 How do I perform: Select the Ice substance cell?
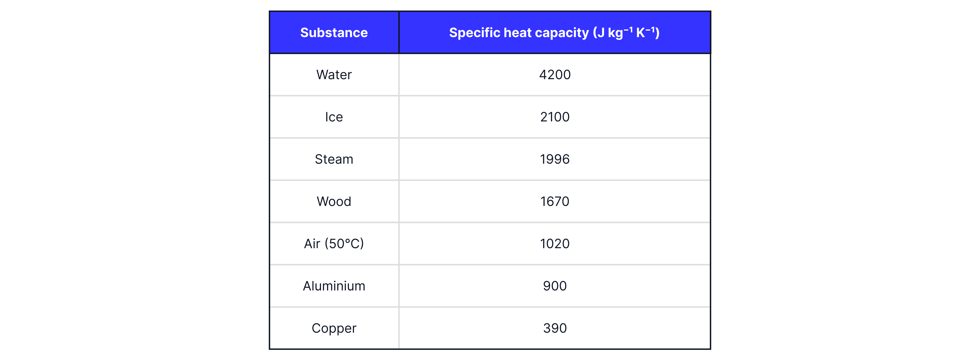coord(334,117)
